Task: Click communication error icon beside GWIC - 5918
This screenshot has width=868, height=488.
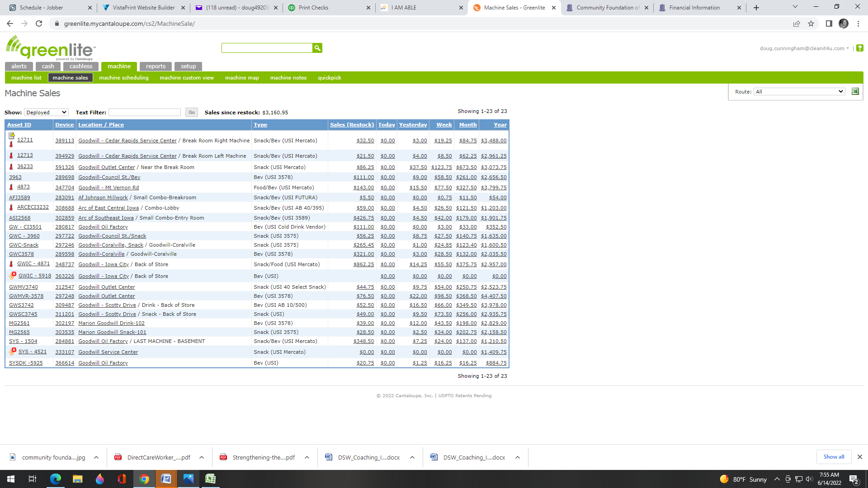Action: 13,275
